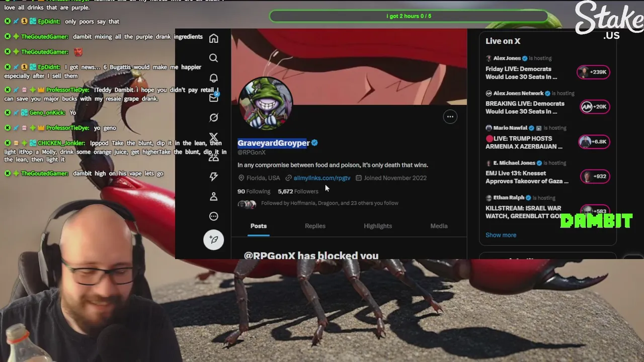Click the Live on X heading
Screen dimensions: 644x362
click(x=503, y=41)
